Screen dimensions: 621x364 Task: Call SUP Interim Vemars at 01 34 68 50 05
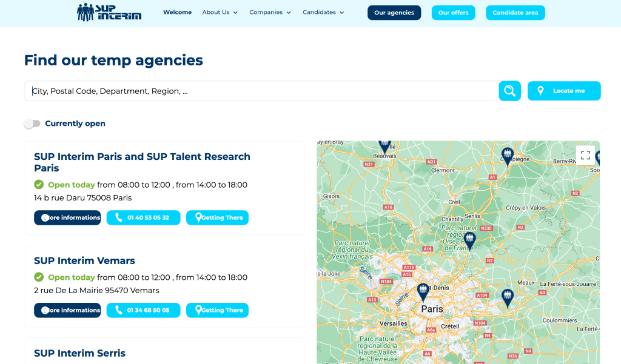pos(143,310)
